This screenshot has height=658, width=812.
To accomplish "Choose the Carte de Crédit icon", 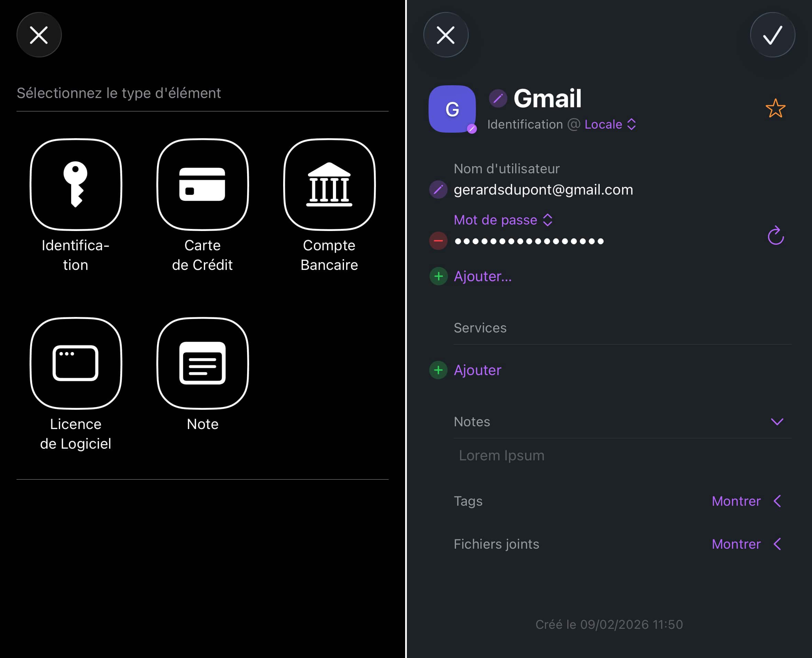I will pyautogui.click(x=202, y=185).
